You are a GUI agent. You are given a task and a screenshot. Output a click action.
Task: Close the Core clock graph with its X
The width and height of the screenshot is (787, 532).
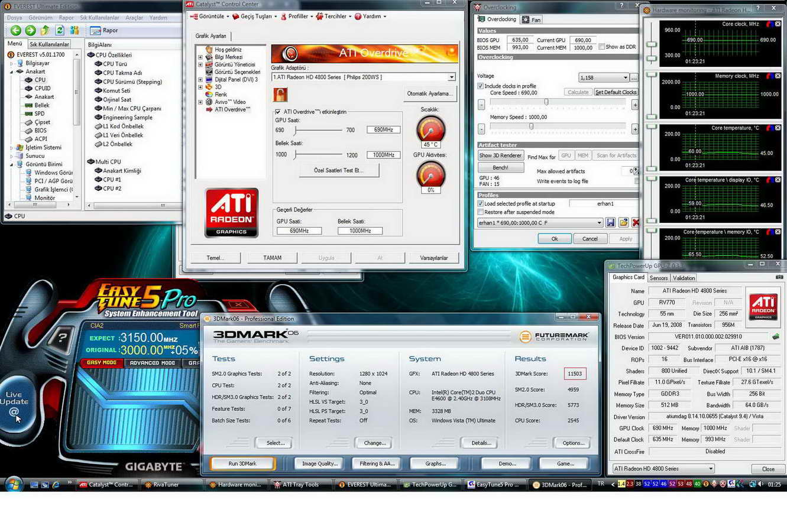(778, 24)
